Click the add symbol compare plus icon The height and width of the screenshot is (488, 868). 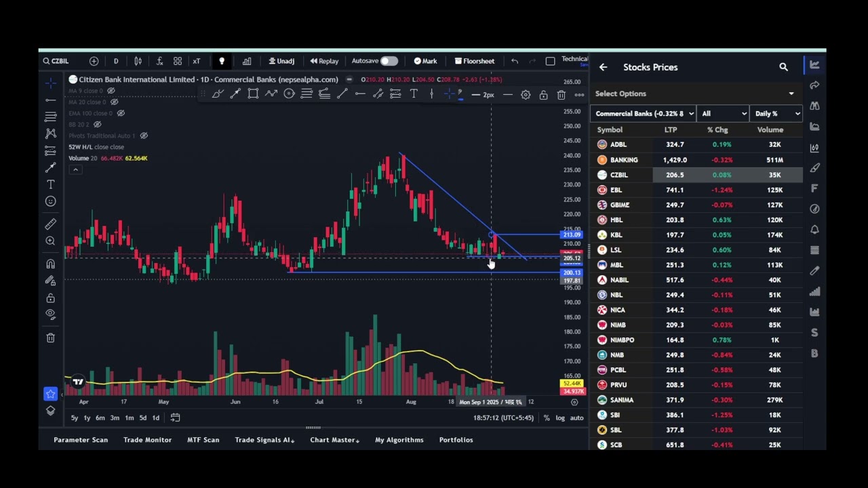(94, 61)
